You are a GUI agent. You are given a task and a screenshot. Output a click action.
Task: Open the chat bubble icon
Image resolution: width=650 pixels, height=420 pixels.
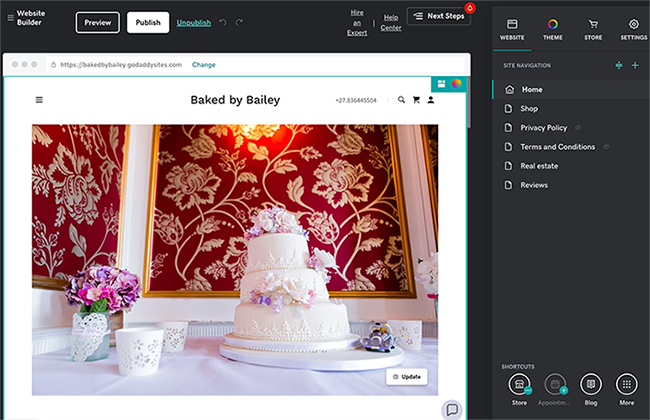click(452, 410)
